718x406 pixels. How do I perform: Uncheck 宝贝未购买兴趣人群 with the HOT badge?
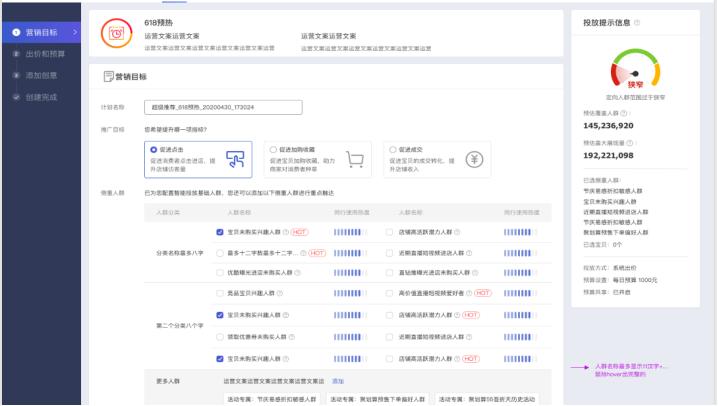[x=220, y=232]
